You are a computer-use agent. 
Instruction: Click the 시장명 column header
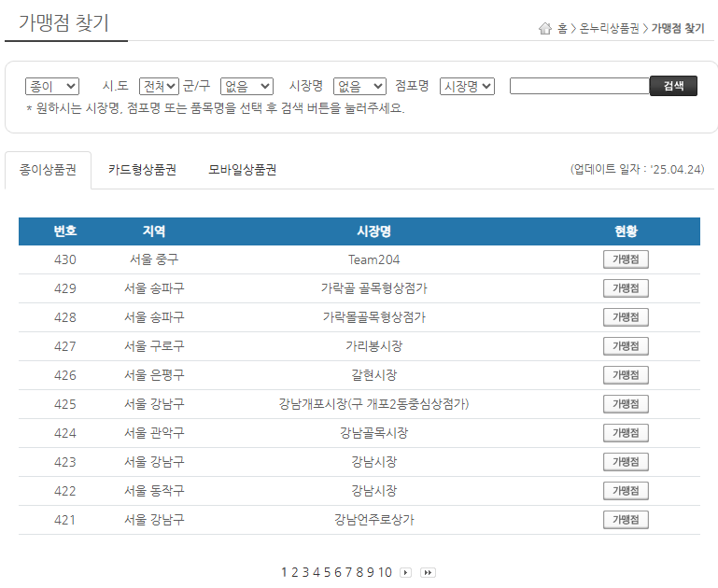click(x=374, y=231)
